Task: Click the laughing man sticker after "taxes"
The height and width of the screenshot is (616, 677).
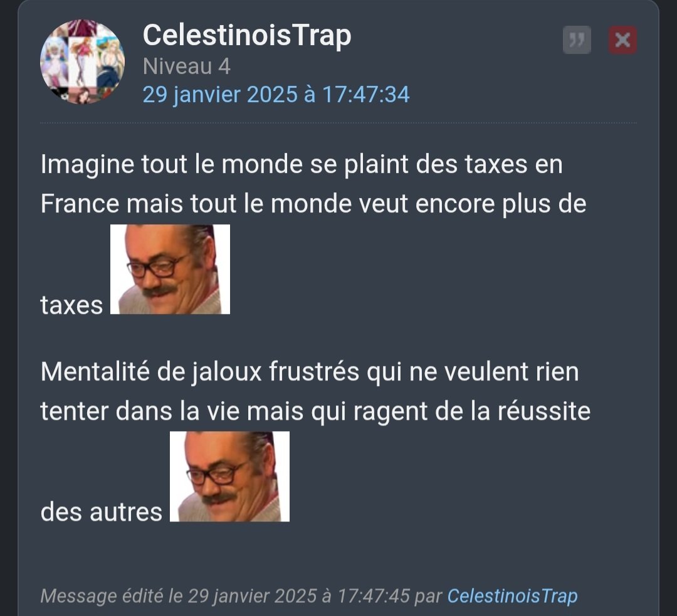Action: [x=170, y=269]
